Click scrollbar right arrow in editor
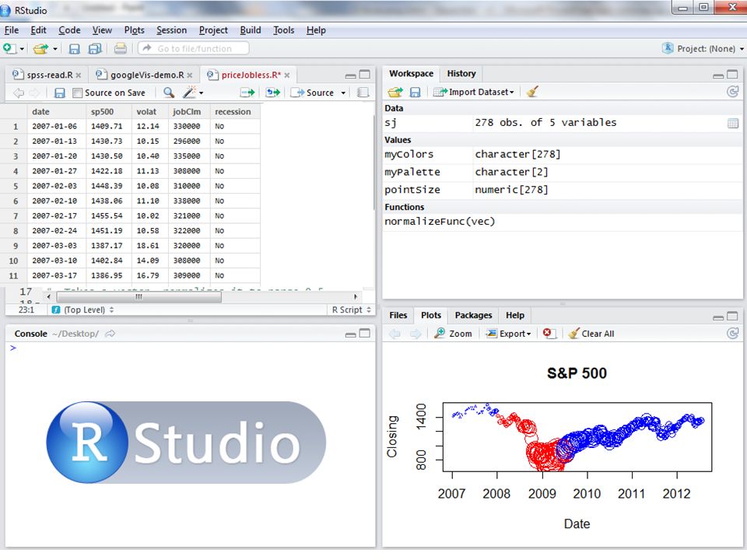This screenshot has width=747, height=560. tap(356, 296)
